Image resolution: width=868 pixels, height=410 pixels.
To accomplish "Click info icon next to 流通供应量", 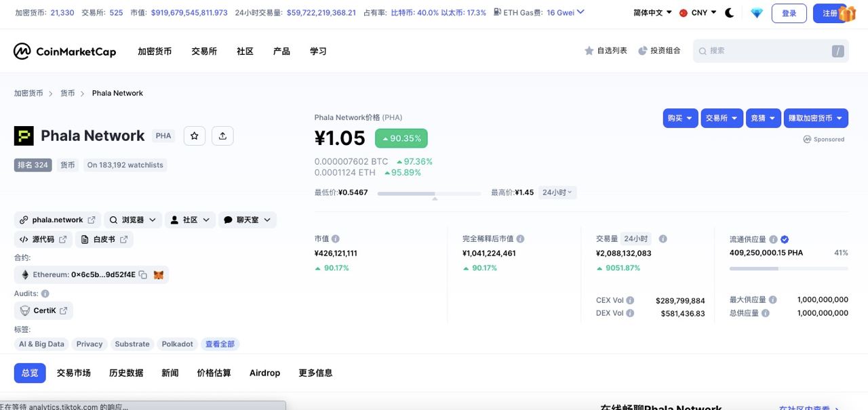I will point(772,239).
